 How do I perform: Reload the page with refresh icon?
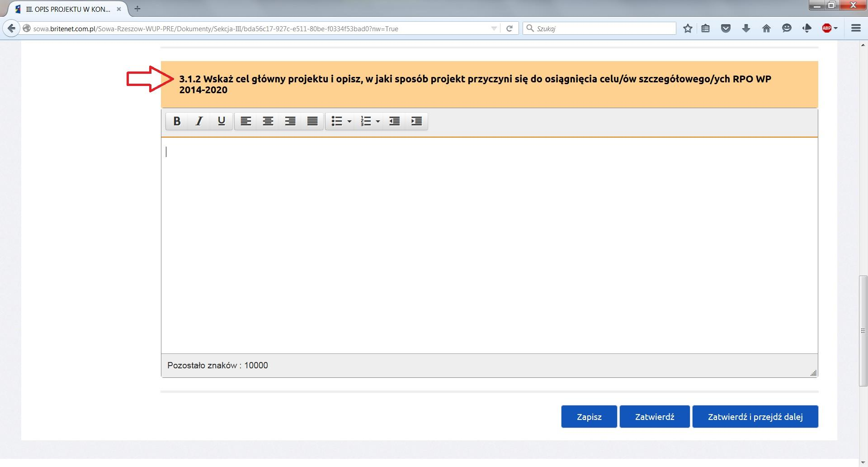click(x=509, y=29)
